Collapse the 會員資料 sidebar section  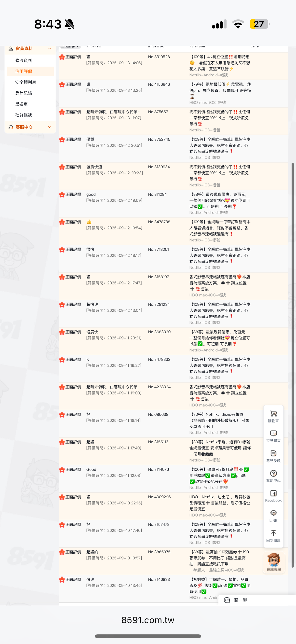coord(50,48)
